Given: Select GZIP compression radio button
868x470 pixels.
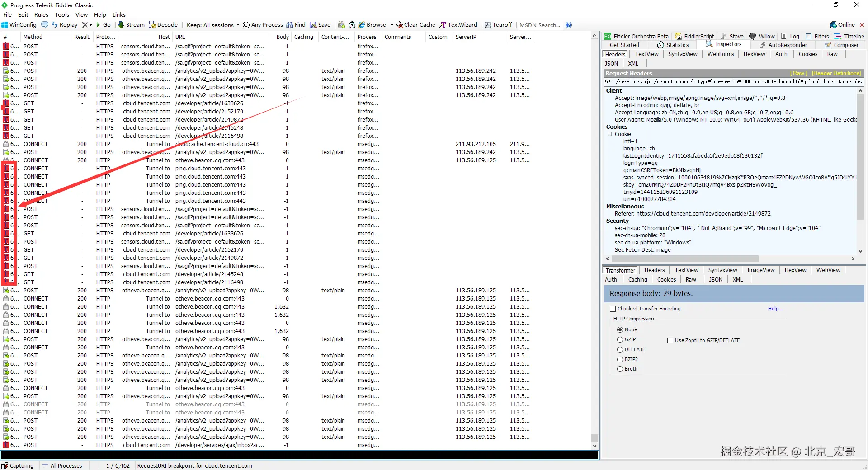Looking at the screenshot, I should (x=620, y=339).
